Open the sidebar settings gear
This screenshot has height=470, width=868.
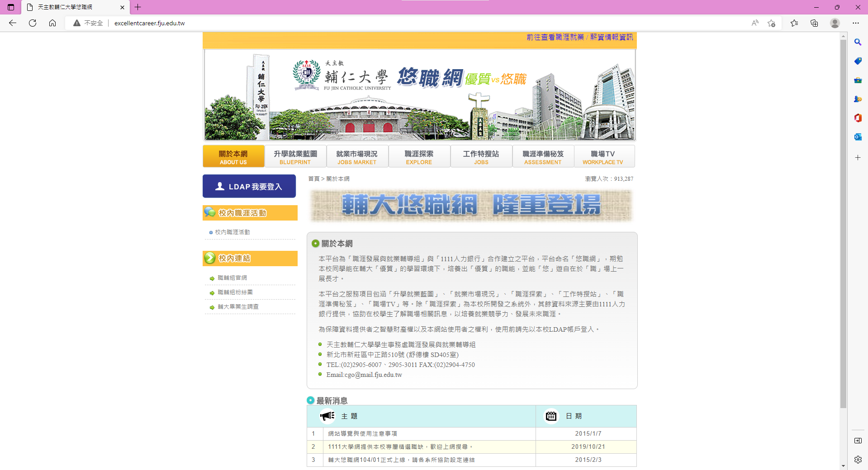tap(858, 460)
